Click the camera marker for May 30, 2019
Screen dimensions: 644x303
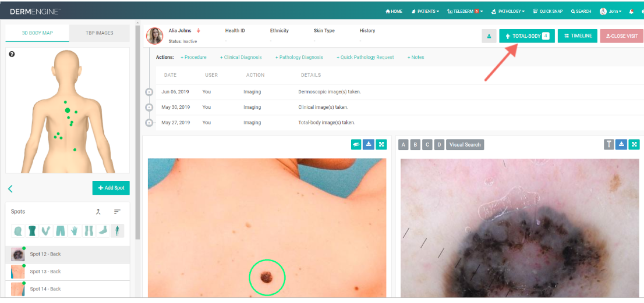(149, 107)
